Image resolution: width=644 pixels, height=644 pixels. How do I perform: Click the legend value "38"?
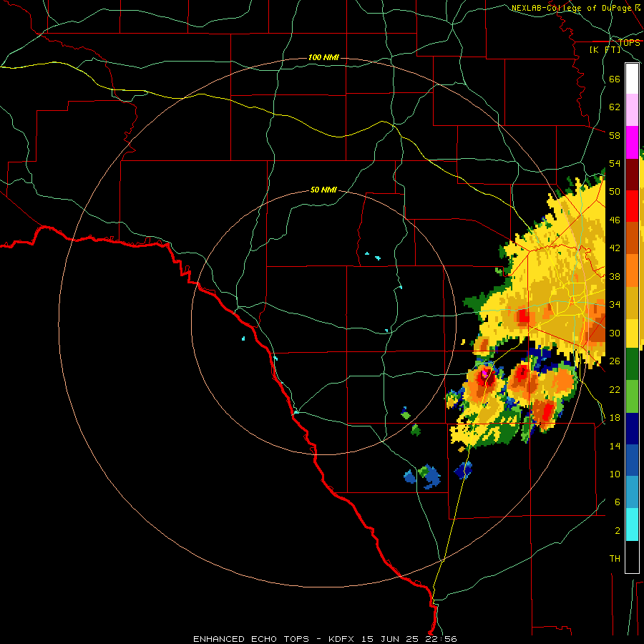pos(615,276)
